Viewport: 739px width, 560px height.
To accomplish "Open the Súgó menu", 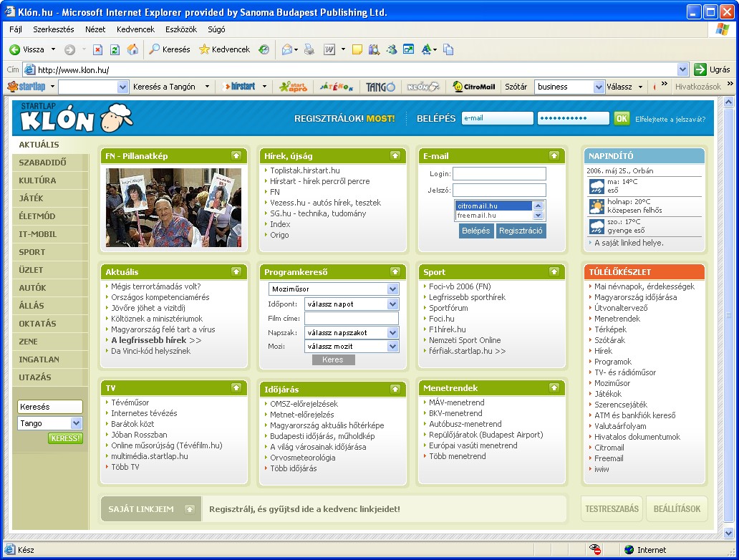I will (x=216, y=29).
